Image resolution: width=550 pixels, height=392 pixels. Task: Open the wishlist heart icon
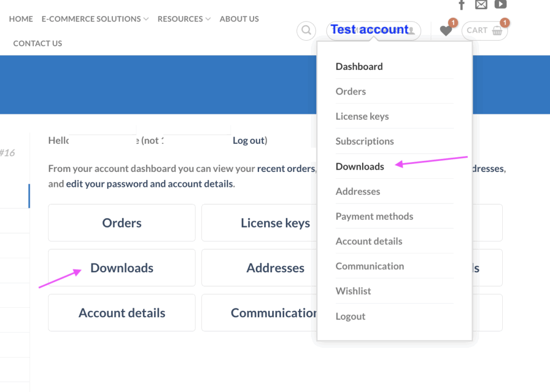[446, 31]
